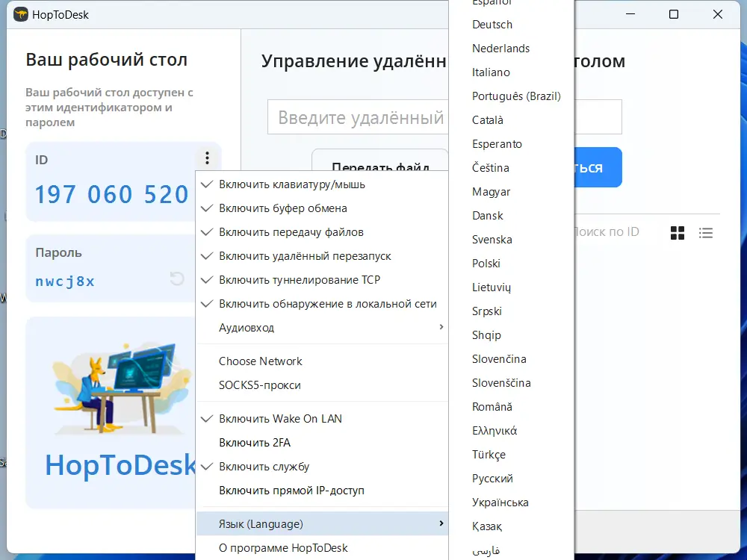Toggle Включить службу option

[322, 466]
